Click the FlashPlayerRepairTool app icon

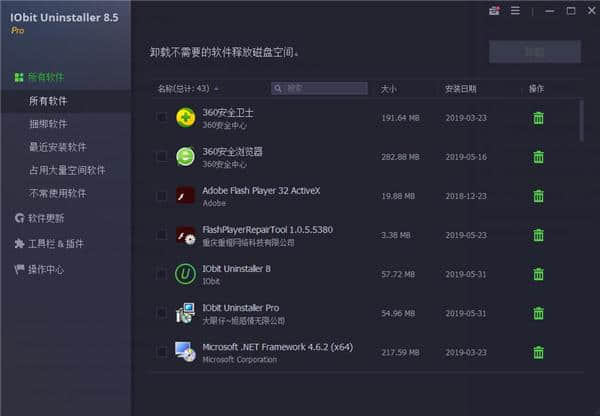point(185,235)
